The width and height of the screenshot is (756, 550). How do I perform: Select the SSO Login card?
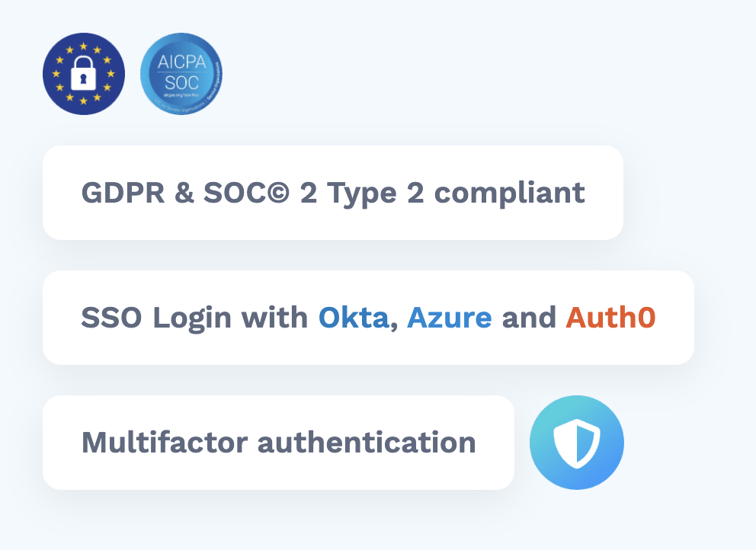click(x=368, y=318)
